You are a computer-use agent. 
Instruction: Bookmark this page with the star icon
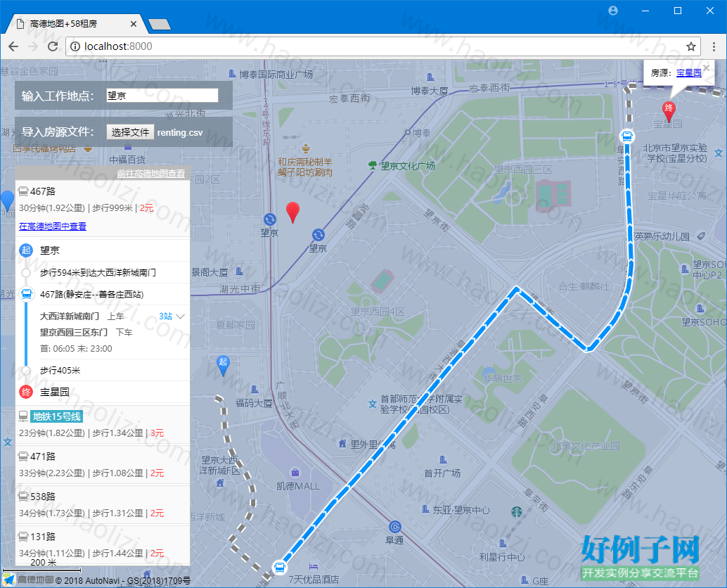click(691, 46)
